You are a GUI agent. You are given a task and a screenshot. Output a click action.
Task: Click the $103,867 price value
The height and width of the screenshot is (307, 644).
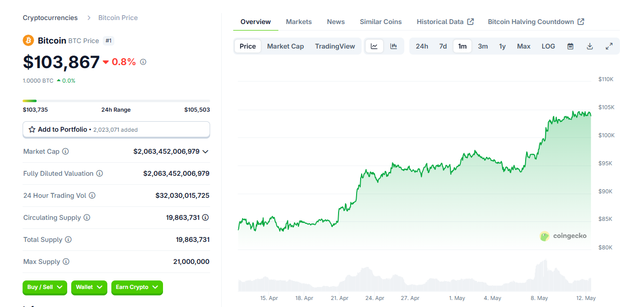pyautogui.click(x=61, y=62)
